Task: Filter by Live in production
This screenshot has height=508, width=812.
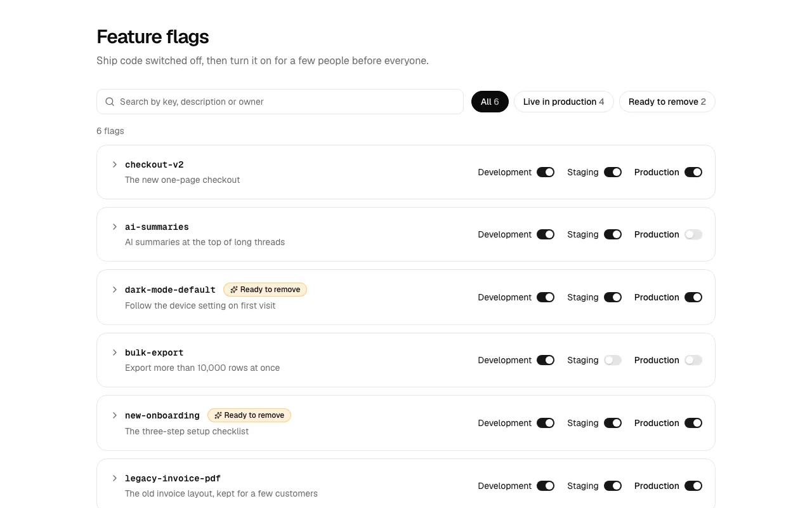Action: pos(563,102)
